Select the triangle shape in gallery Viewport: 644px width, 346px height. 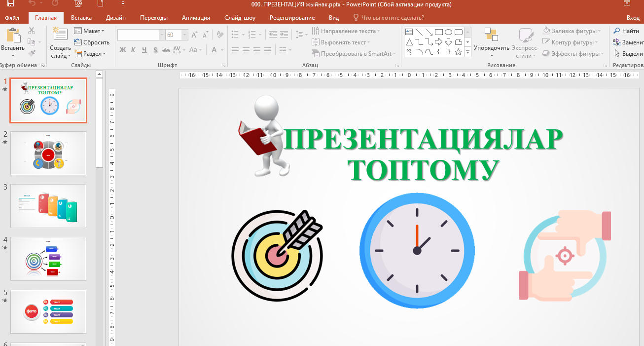pos(409,41)
